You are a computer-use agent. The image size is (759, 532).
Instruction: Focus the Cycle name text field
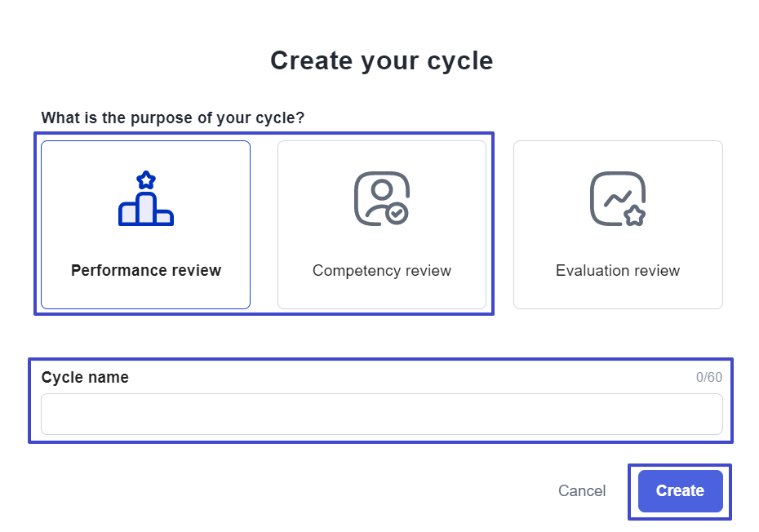[382, 414]
